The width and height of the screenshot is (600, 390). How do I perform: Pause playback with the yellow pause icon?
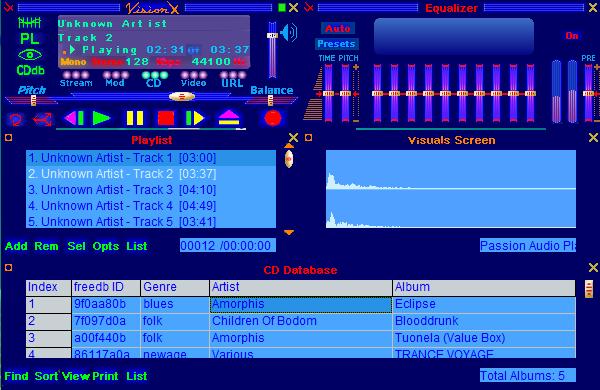[135, 118]
